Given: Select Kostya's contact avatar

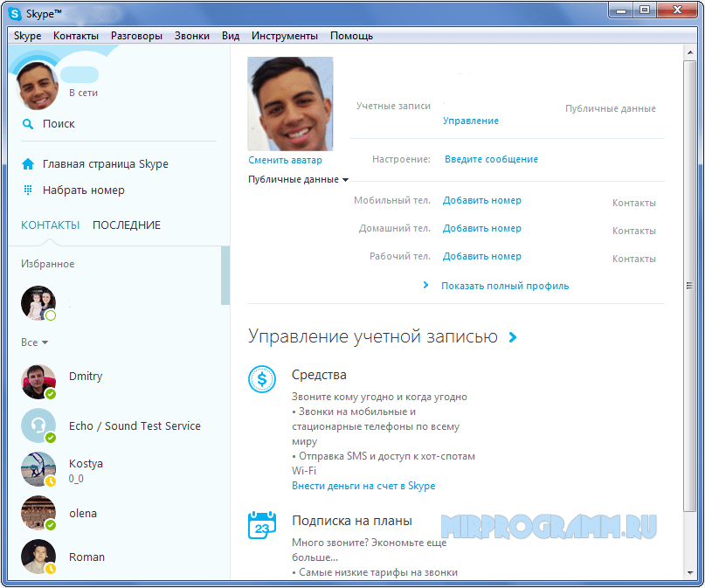Looking at the screenshot, I should [x=38, y=469].
